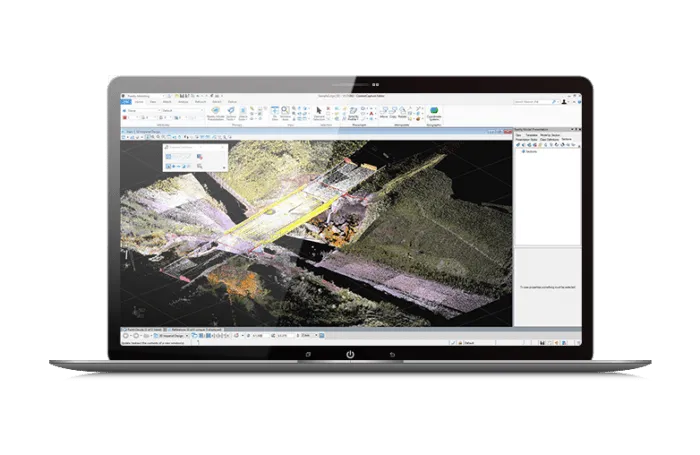This screenshot has width=700, height=455.
Task: Click the Element Selection arrow tool
Action: 319,111
